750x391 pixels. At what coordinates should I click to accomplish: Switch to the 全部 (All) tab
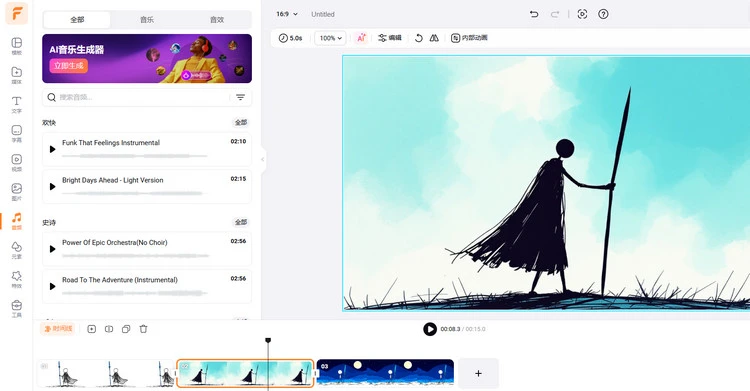tap(77, 20)
